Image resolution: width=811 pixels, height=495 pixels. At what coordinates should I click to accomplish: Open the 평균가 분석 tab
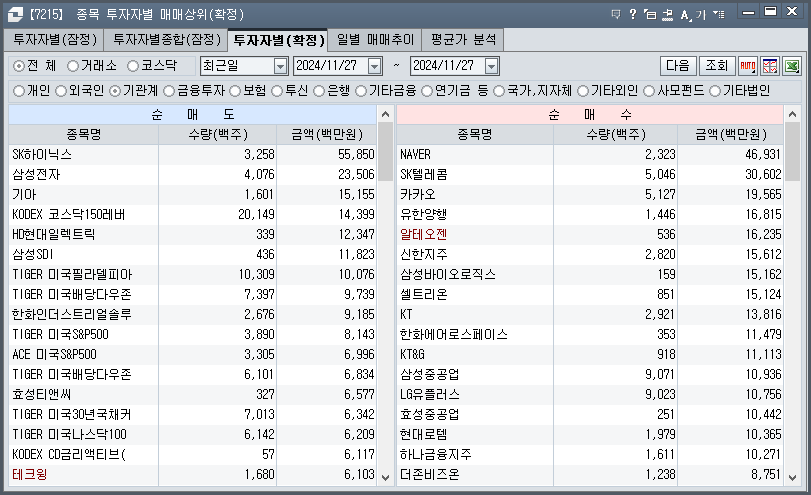[463, 39]
